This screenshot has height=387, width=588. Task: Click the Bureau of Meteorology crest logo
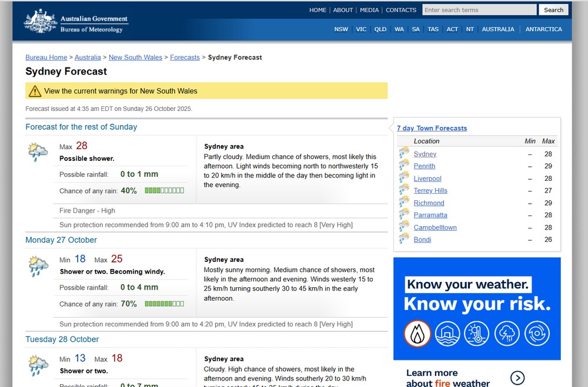(41, 21)
